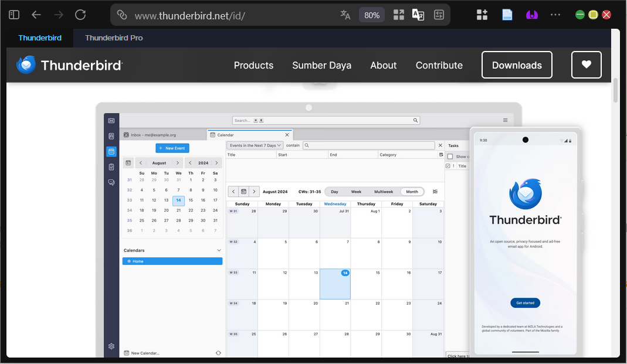Click the purple extension icon in browser toolbar
Image resolution: width=627 pixels, height=364 pixels.
[532, 15]
